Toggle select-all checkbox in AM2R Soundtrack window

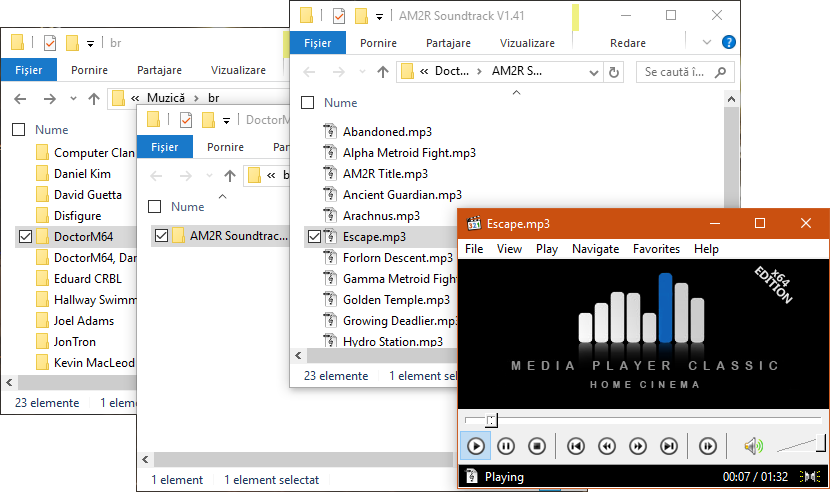pos(308,103)
